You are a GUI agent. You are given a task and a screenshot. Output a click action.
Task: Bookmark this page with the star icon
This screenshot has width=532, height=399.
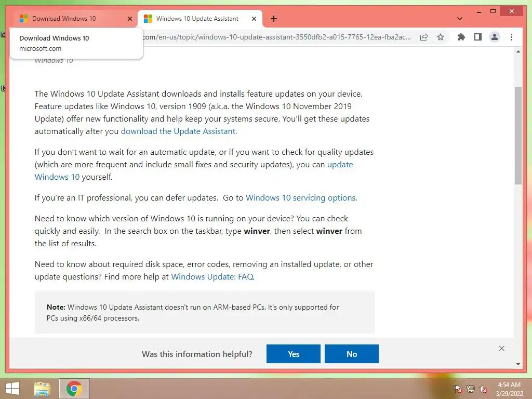441,37
